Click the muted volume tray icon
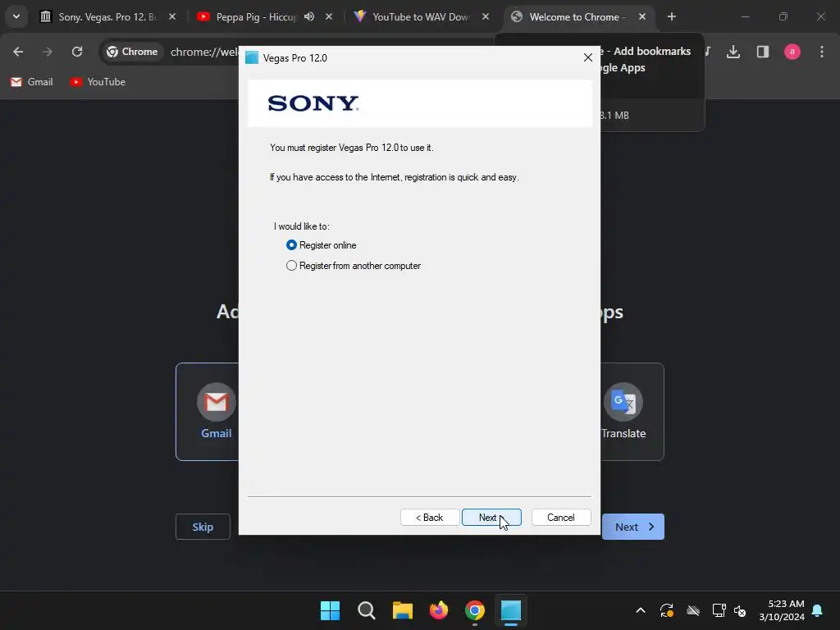 coord(740,610)
